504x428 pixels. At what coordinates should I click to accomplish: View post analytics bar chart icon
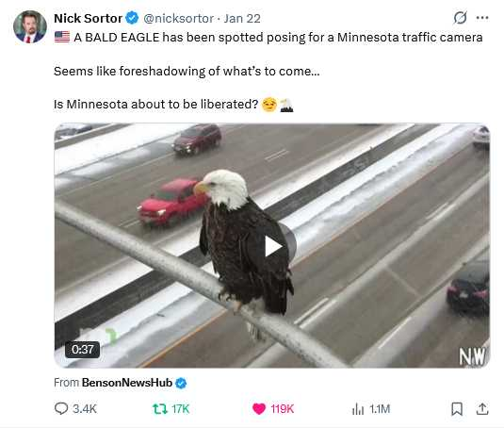coord(358,409)
